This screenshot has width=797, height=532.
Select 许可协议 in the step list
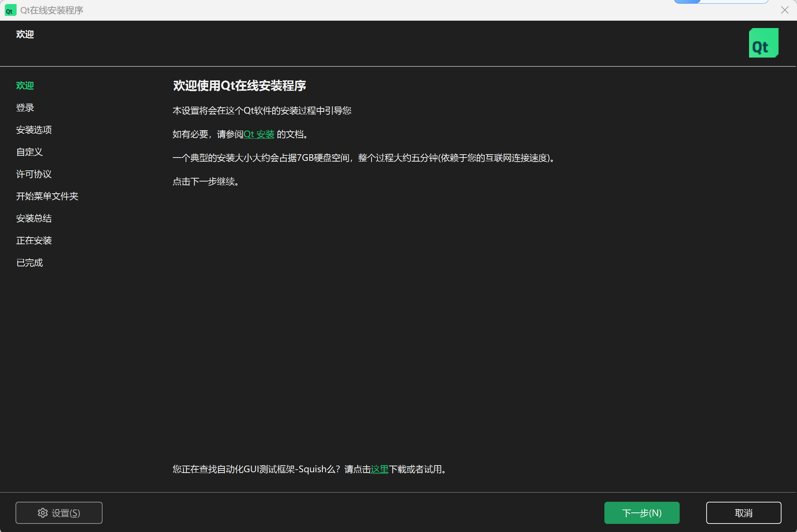pos(34,174)
